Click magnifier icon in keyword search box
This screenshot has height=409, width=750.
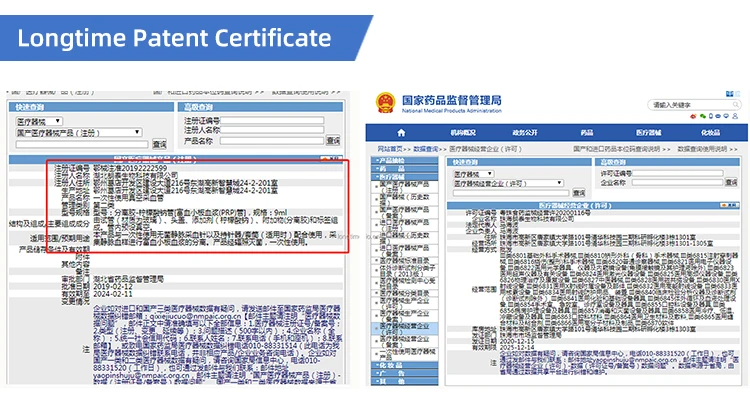click(736, 104)
